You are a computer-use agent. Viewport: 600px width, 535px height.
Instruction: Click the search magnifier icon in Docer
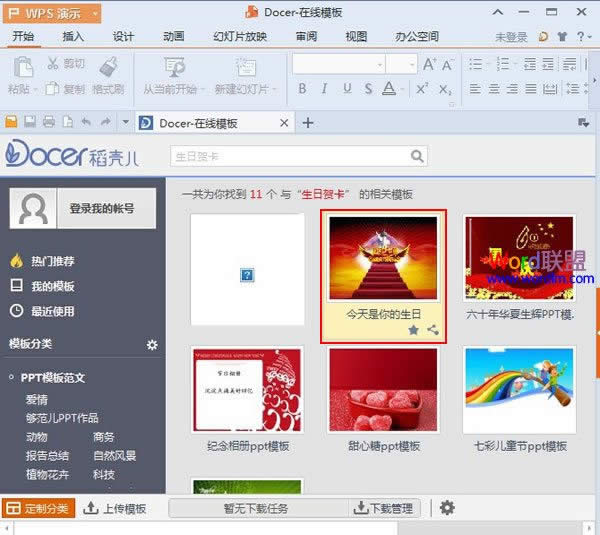[416, 156]
